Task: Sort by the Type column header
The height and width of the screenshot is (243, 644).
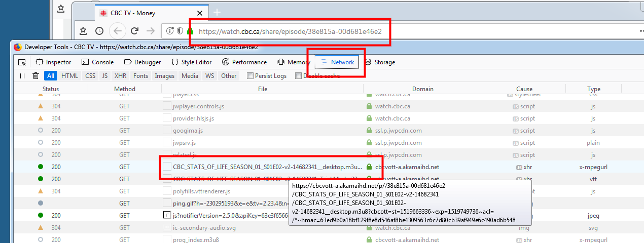Action: coord(594,89)
